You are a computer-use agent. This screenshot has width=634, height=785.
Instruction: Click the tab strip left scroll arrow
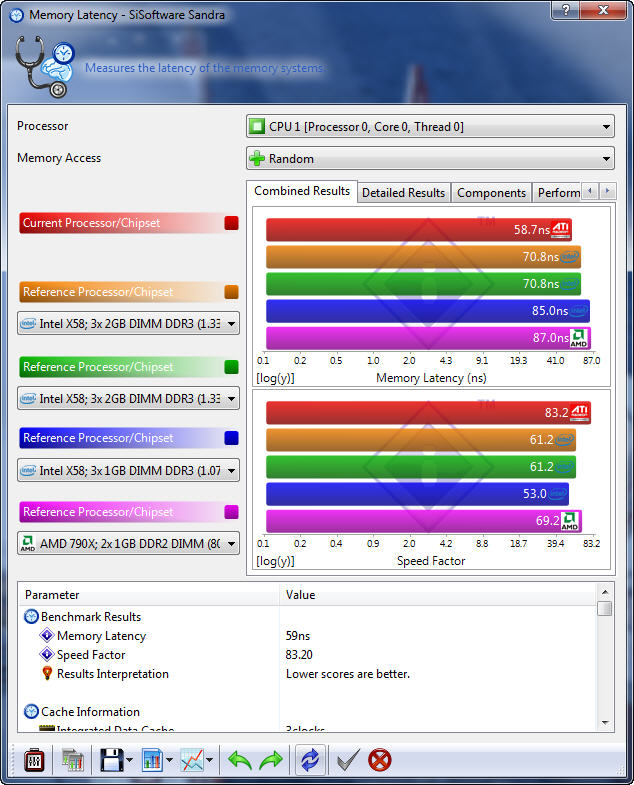tap(590, 191)
